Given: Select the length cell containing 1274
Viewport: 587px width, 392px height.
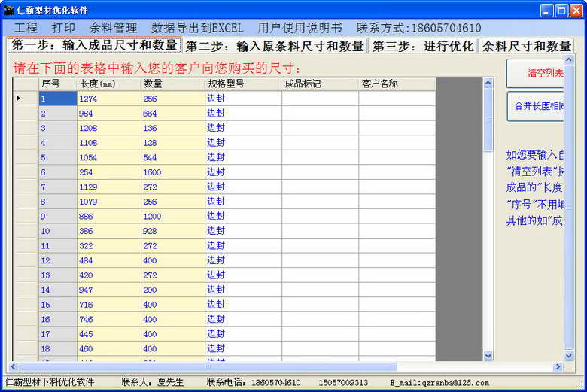Looking at the screenshot, I should pos(108,99).
